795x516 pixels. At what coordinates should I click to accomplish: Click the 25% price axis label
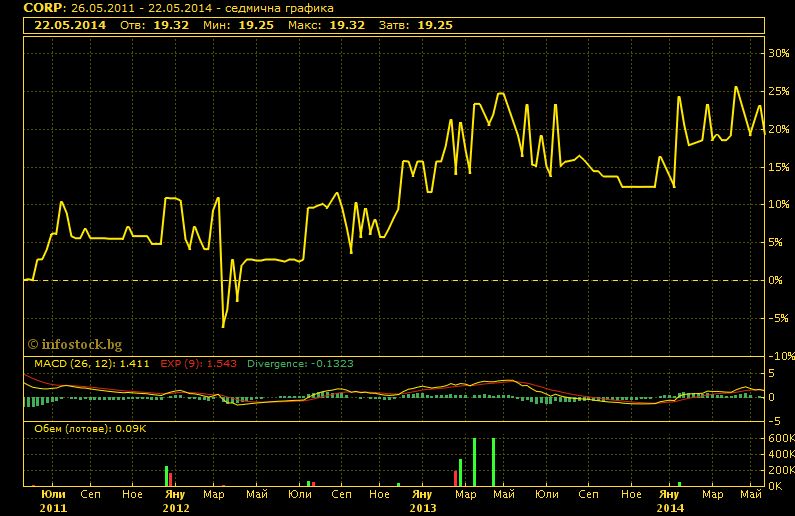(x=779, y=91)
